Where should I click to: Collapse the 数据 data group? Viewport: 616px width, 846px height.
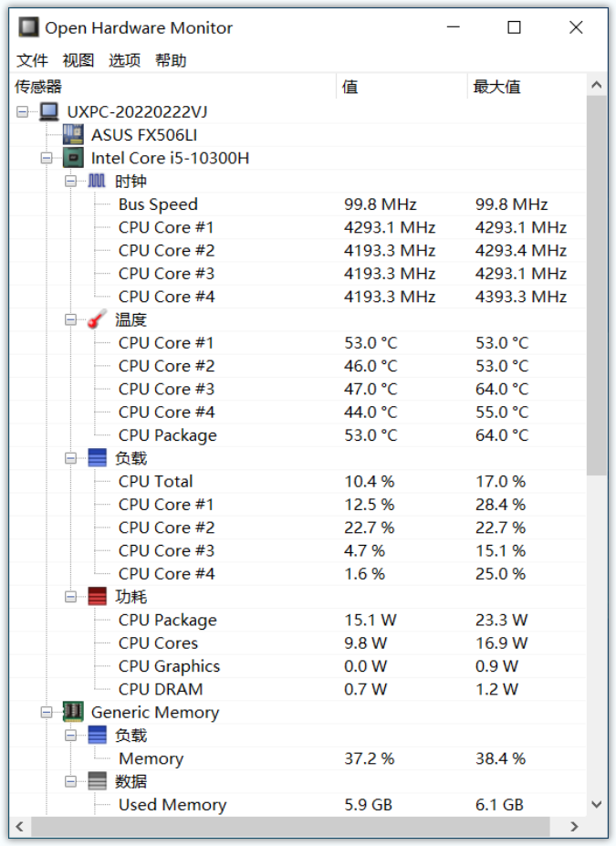tap(70, 782)
